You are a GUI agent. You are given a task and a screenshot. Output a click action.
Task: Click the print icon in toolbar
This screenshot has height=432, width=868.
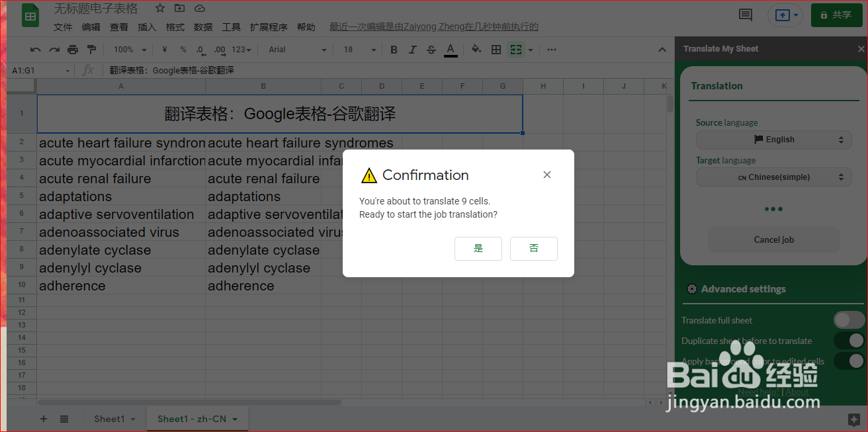pos(73,50)
